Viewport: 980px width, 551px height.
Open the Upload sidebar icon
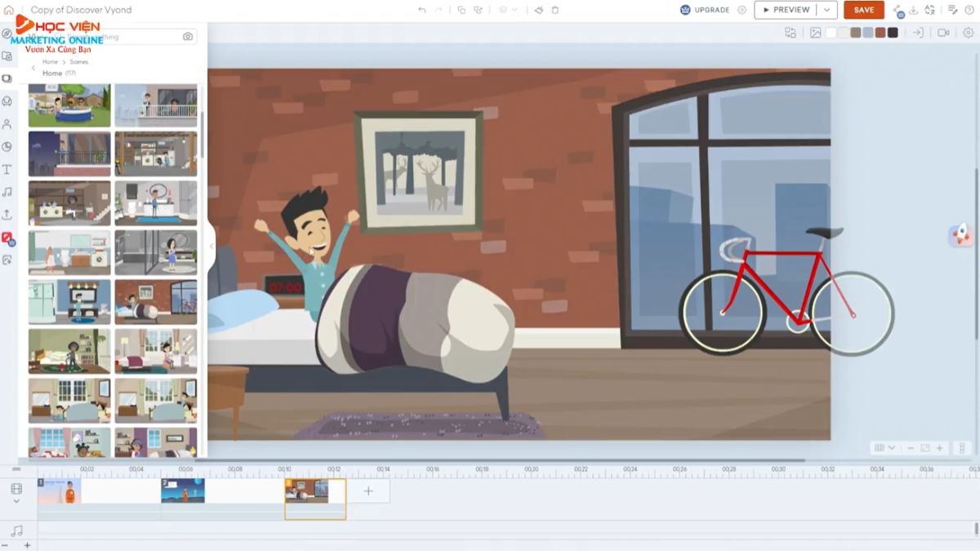coord(7,215)
